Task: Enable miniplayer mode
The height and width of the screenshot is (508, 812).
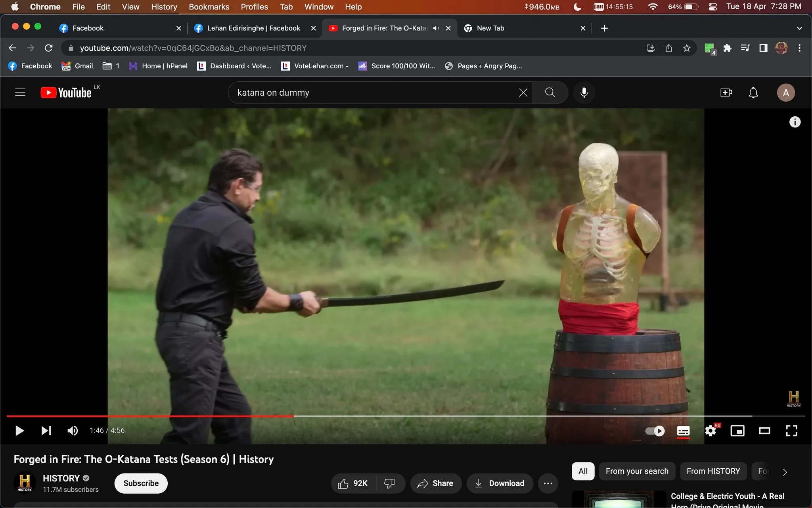Action: 737,431
